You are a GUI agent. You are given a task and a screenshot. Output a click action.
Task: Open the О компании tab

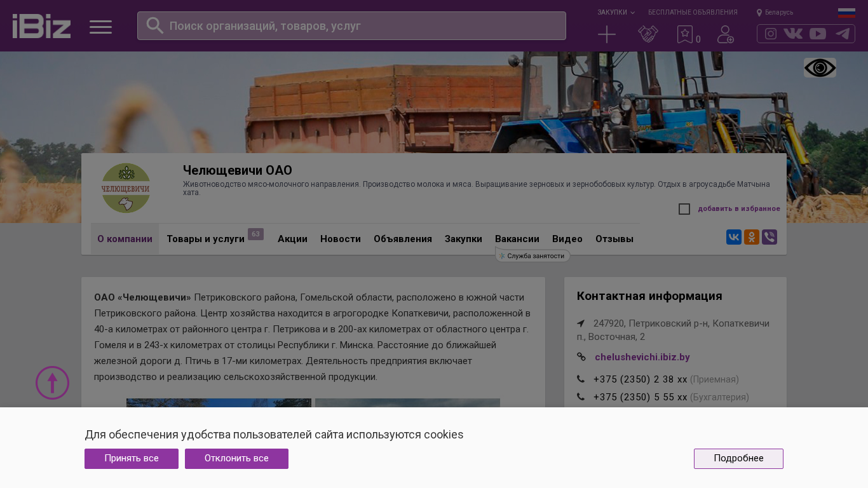[x=125, y=239]
